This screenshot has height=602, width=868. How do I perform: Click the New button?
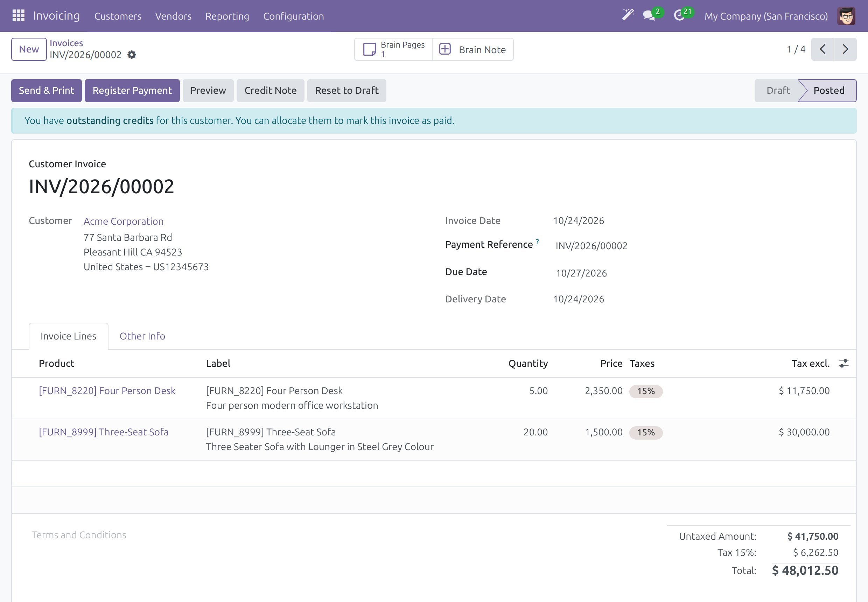[29, 49]
